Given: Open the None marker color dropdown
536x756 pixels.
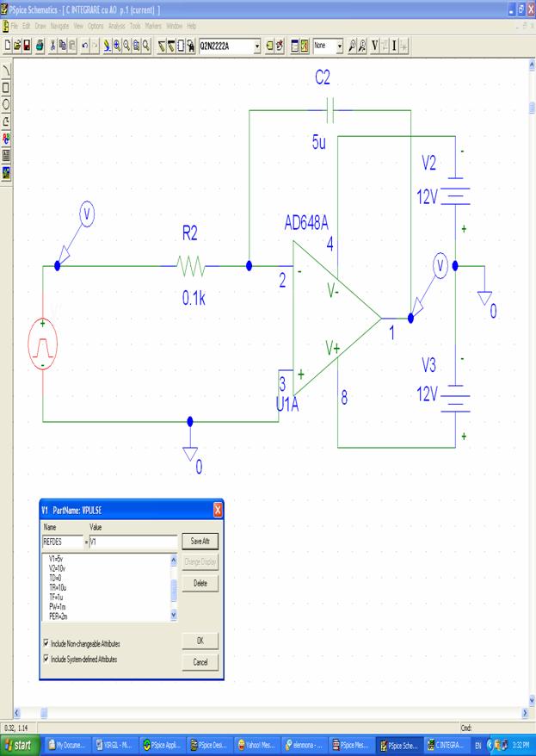Looking at the screenshot, I should point(339,43).
